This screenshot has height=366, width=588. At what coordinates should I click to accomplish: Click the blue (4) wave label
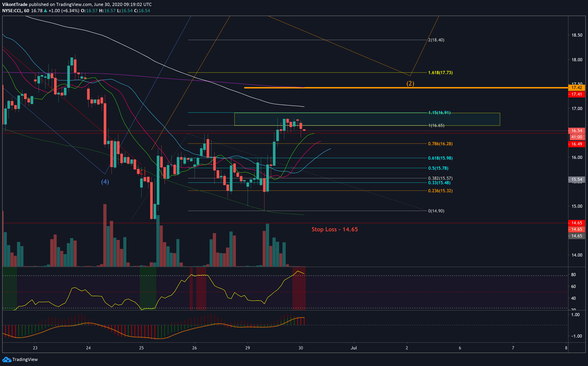coord(105,182)
